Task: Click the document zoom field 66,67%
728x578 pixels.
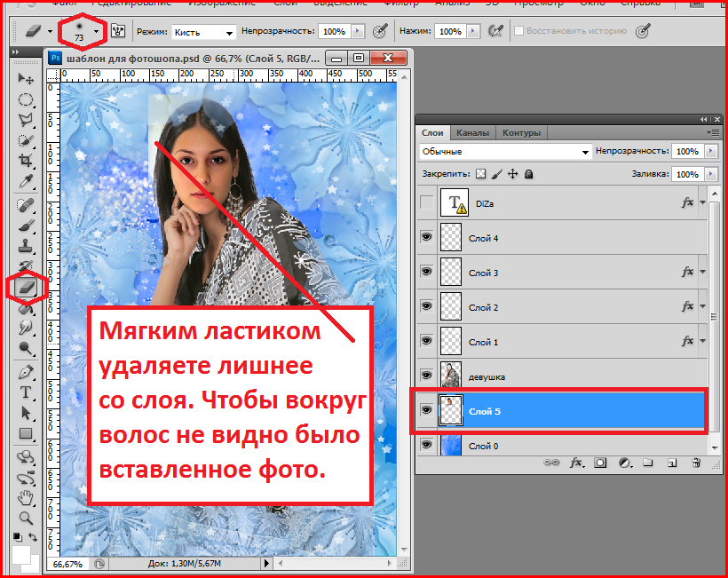Action: point(67,564)
